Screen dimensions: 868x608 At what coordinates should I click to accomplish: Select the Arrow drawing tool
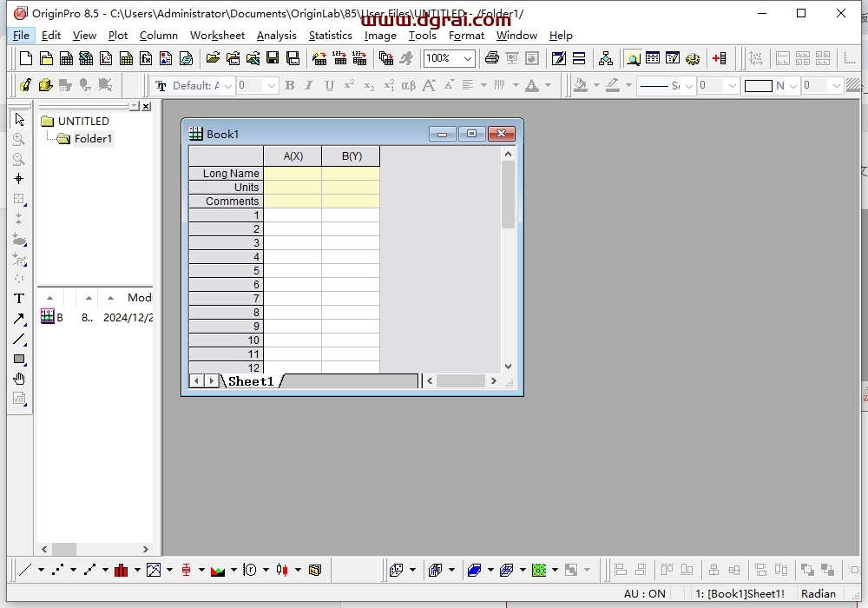coord(19,319)
